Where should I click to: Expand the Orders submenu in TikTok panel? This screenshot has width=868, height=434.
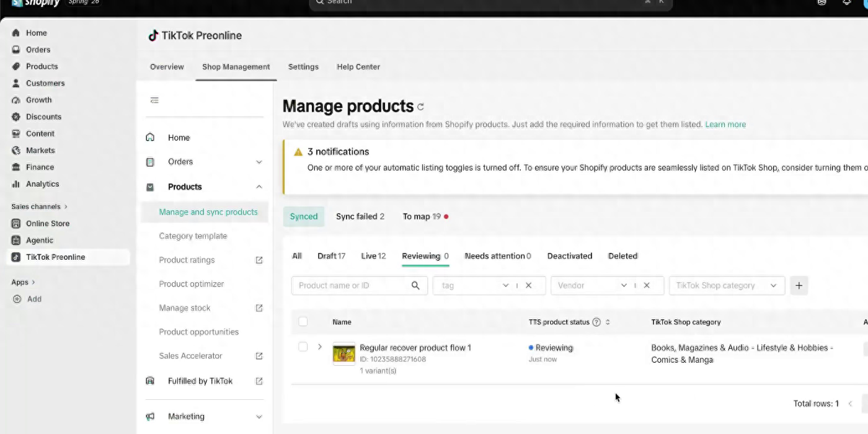pos(259,162)
